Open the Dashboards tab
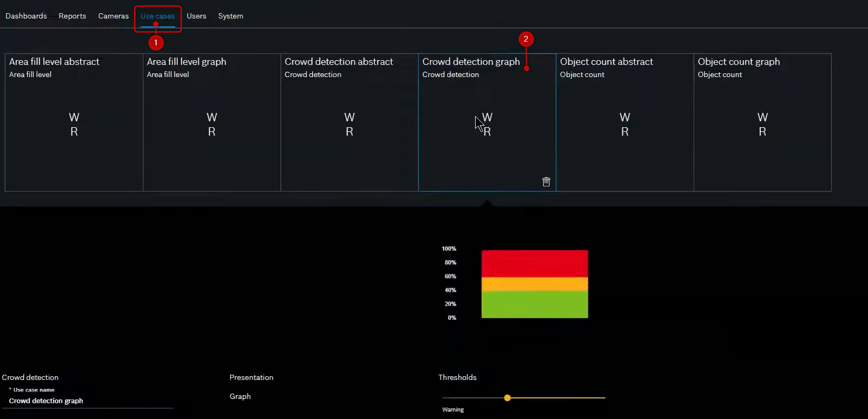Screen dimensions: 868x419 (x=26, y=16)
